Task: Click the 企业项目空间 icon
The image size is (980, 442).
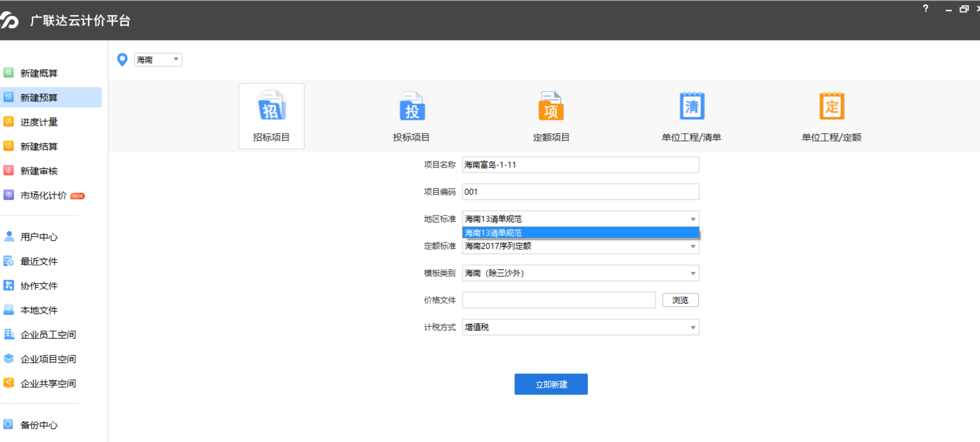Action: coord(9,359)
